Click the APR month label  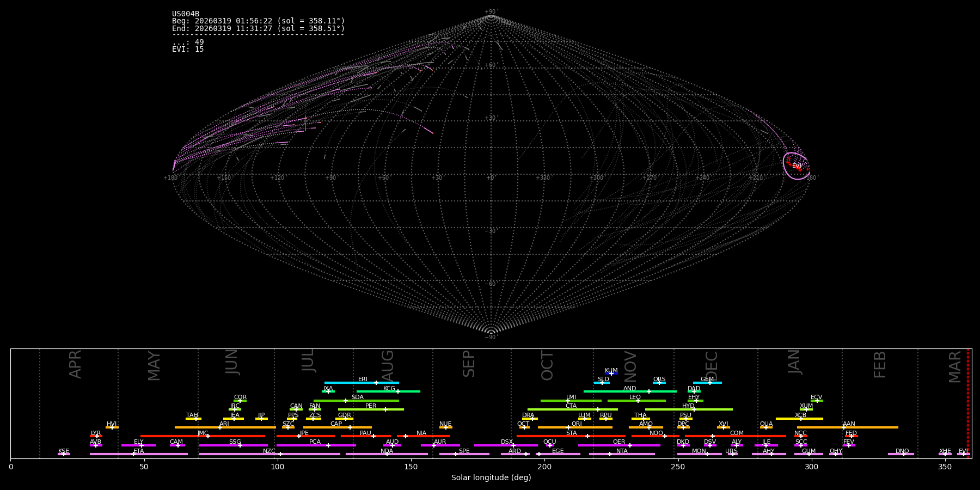coord(76,364)
